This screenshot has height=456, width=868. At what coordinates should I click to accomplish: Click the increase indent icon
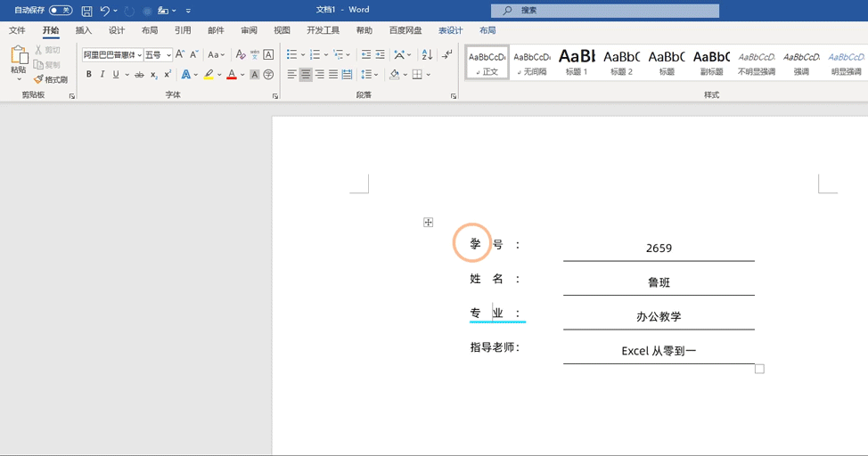[x=380, y=55]
